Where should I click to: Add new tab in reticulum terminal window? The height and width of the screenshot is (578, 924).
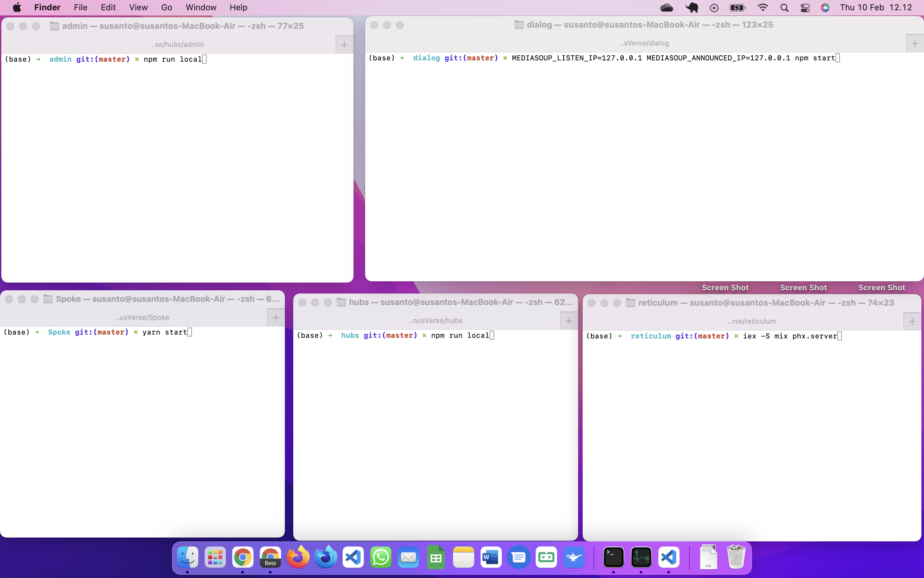click(912, 321)
